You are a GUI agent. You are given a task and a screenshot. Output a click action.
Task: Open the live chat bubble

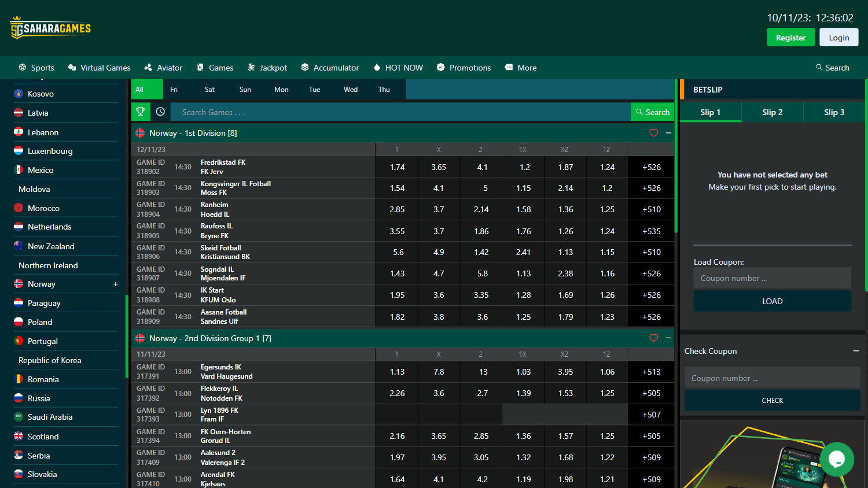(x=837, y=459)
